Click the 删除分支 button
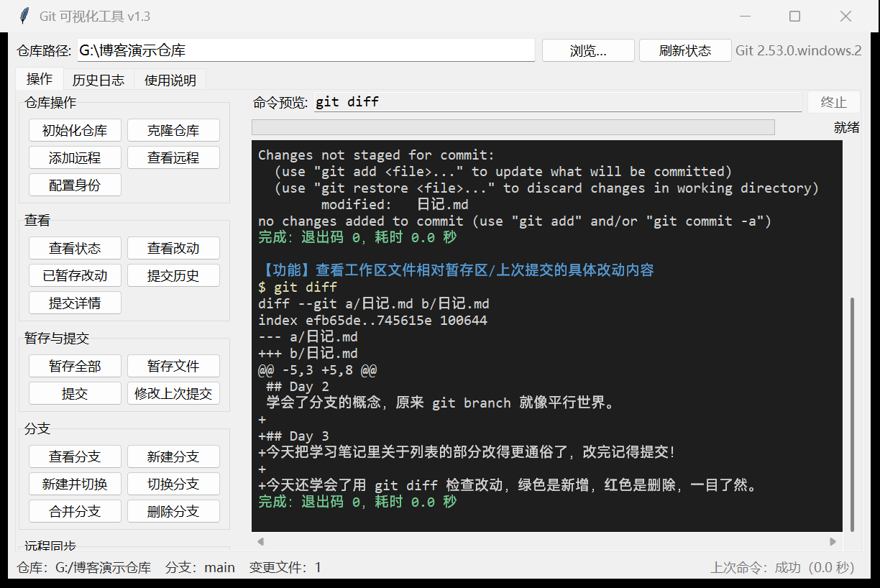This screenshot has width=880, height=588. tap(173, 512)
